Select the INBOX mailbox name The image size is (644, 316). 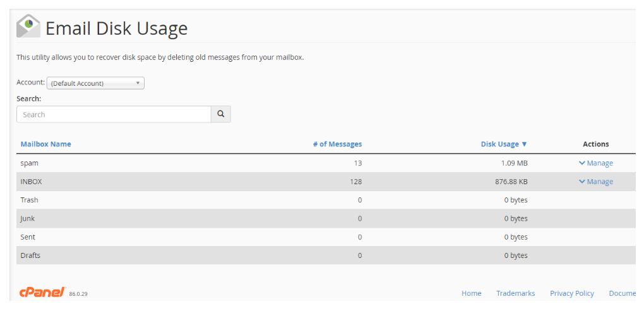pyautogui.click(x=31, y=182)
